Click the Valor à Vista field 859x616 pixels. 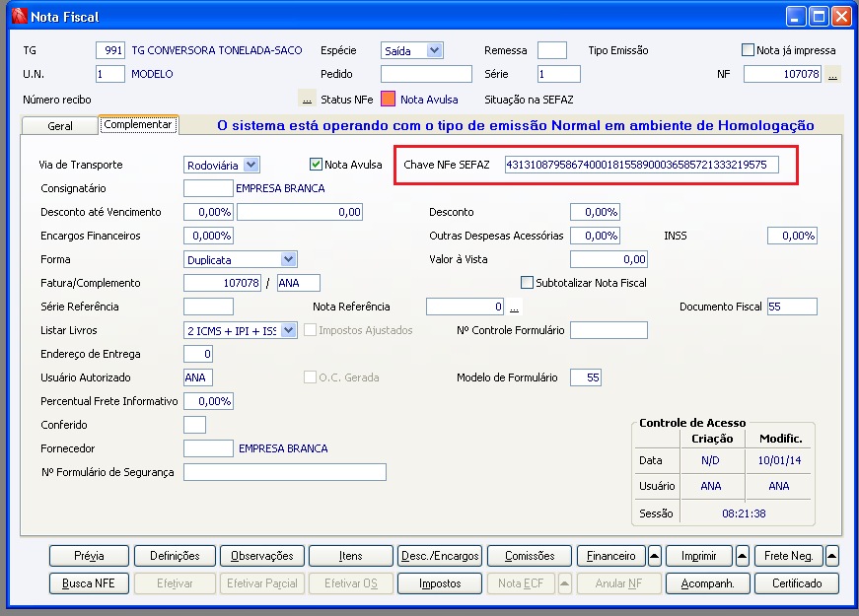point(608,259)
